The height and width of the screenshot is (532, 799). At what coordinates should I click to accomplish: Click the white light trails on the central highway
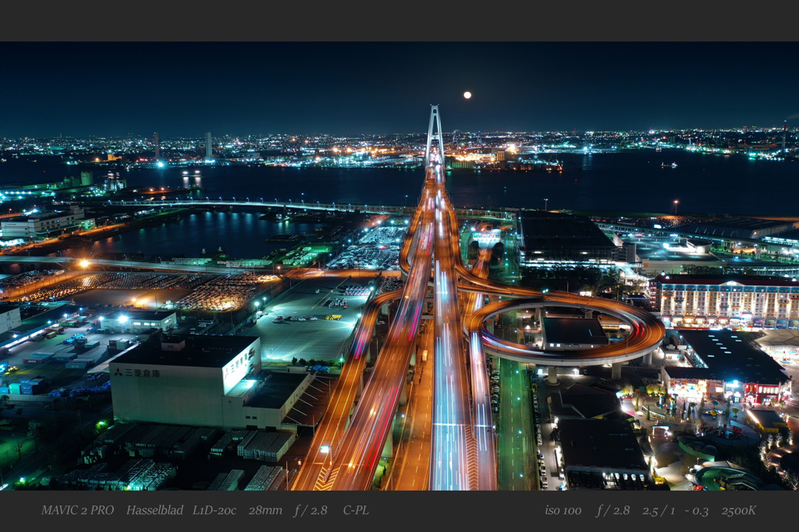pyautogui.click(x=450, y=406)
